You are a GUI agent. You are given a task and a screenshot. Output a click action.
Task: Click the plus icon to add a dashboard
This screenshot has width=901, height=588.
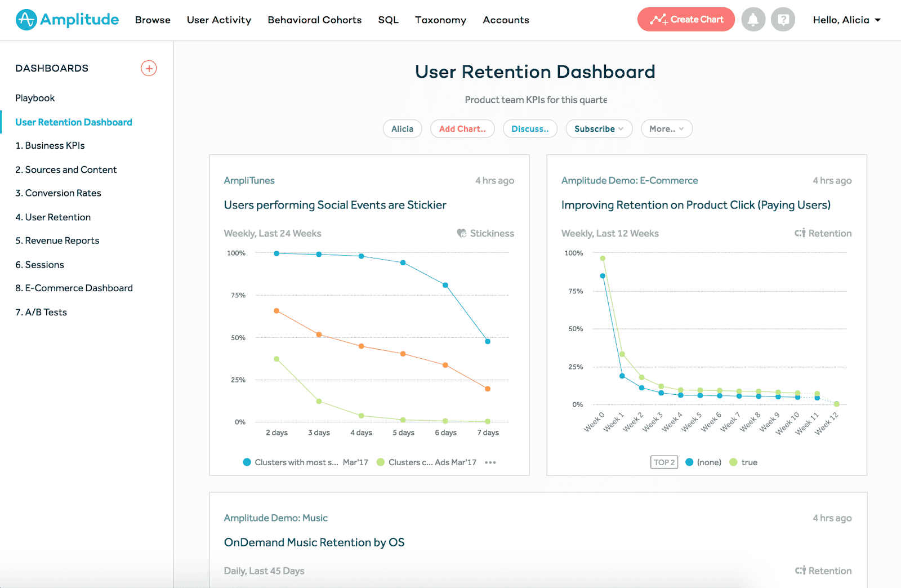(149, 68)
